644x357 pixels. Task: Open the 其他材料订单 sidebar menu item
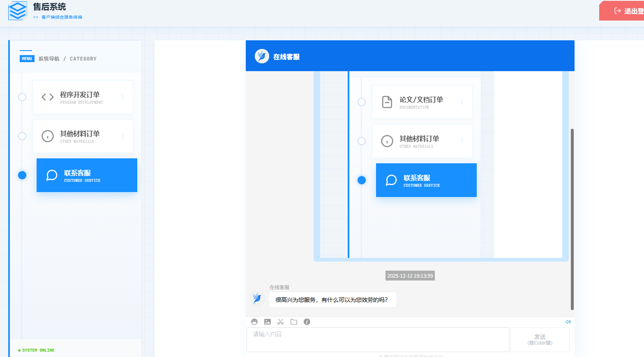[83, 136]
